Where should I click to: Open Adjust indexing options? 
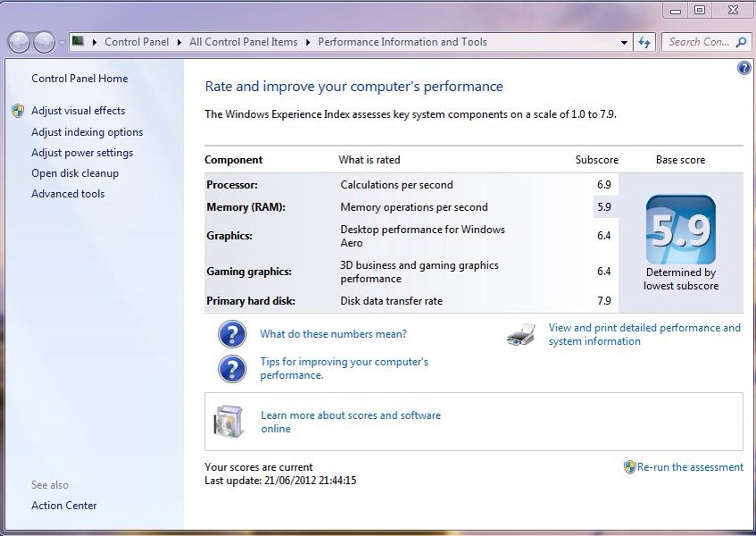pyautogui.click(x=87, y=132)
